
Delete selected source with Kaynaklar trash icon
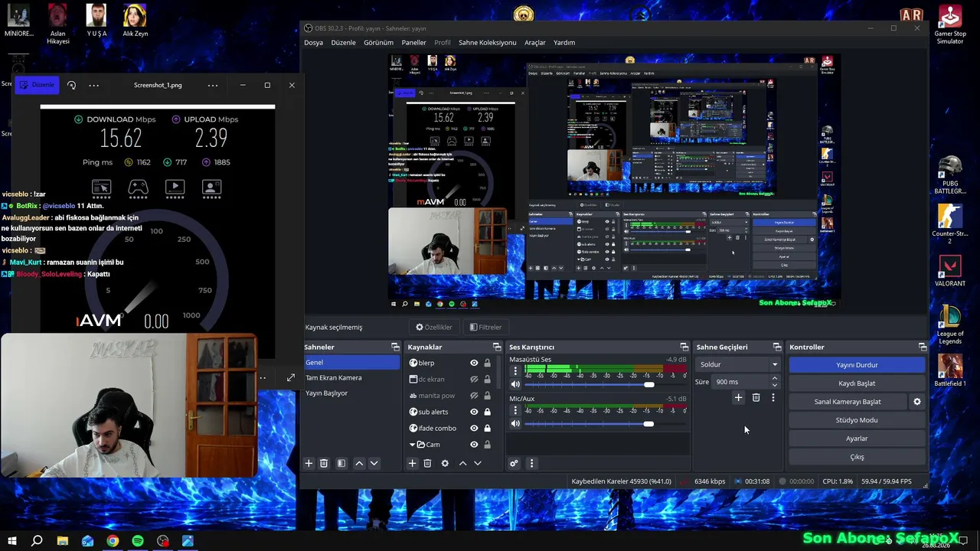tap(427, 463)
